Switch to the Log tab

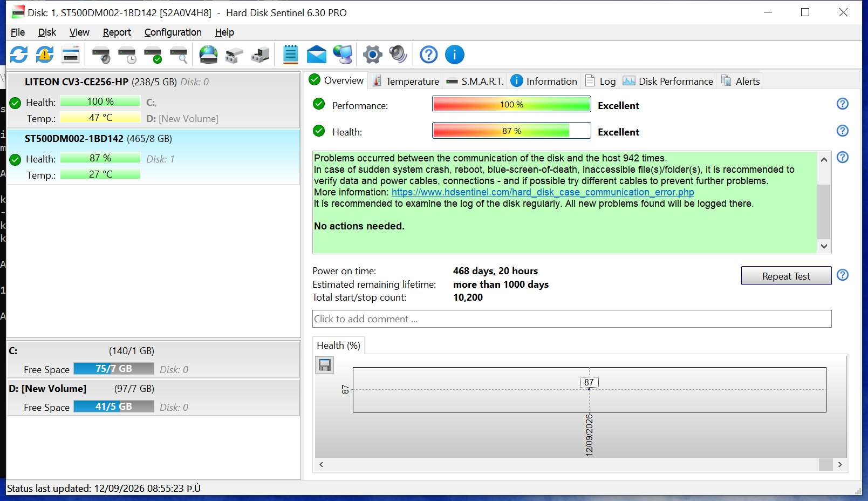click(600, 81)
